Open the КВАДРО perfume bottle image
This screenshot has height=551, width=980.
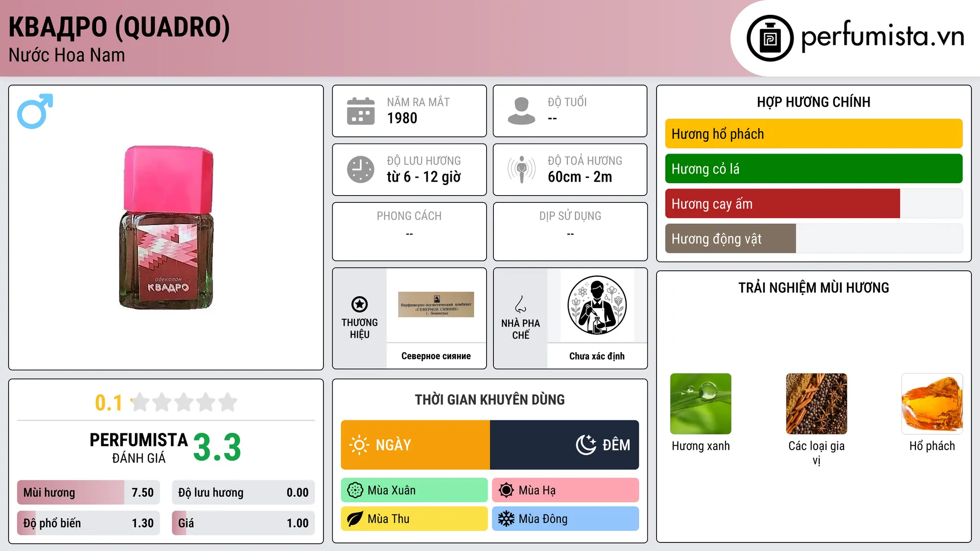pos(166,228)
